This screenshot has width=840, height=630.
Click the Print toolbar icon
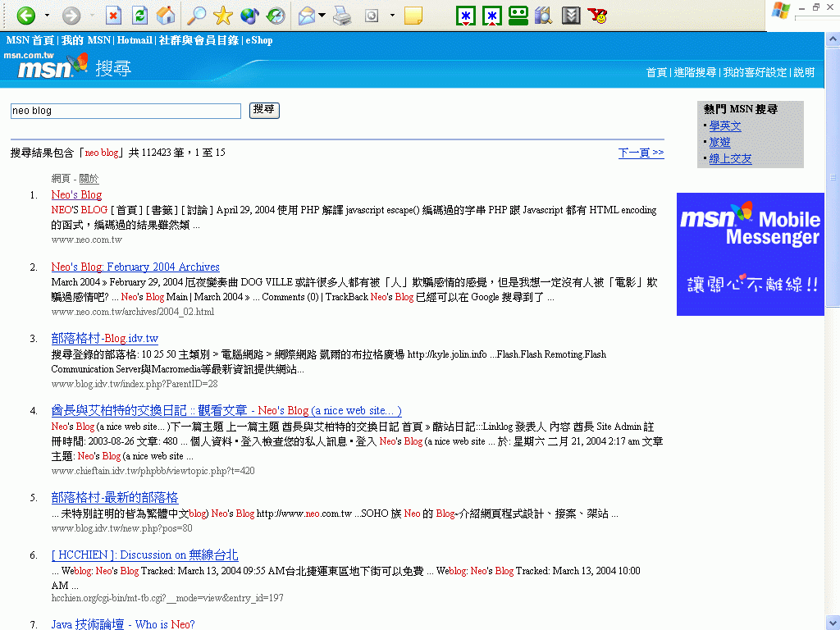pyautogui.click(x=342, y=15)
